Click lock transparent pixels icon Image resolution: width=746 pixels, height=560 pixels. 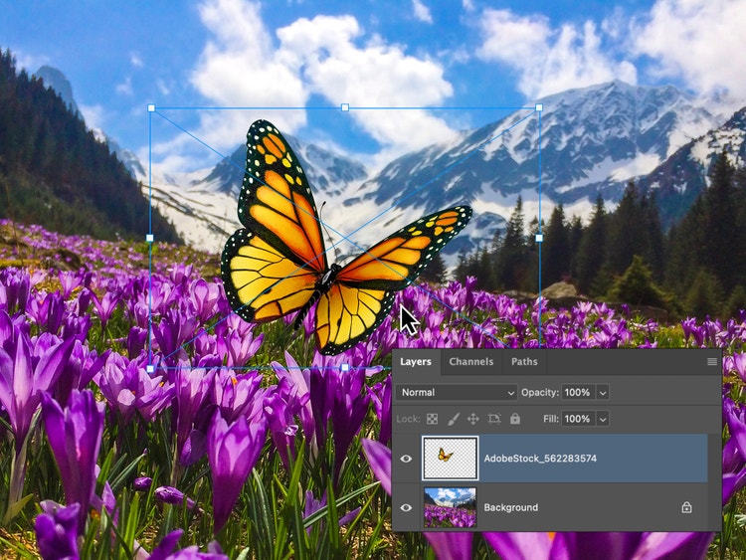click(x=432, y=419)
